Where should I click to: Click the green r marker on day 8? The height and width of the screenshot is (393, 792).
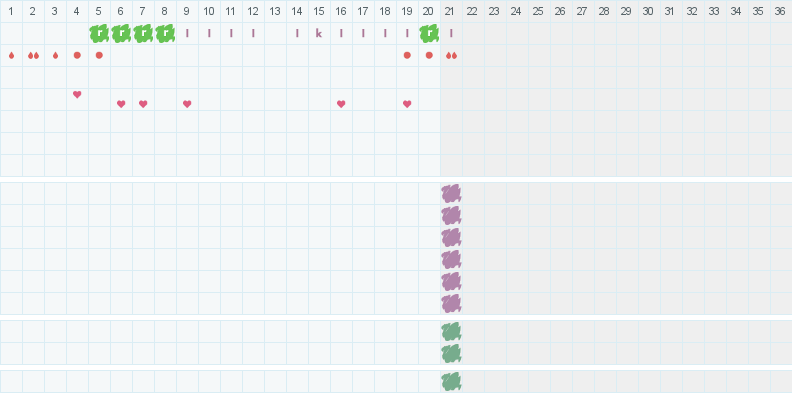pyautogui.click(x=165, y=33)
